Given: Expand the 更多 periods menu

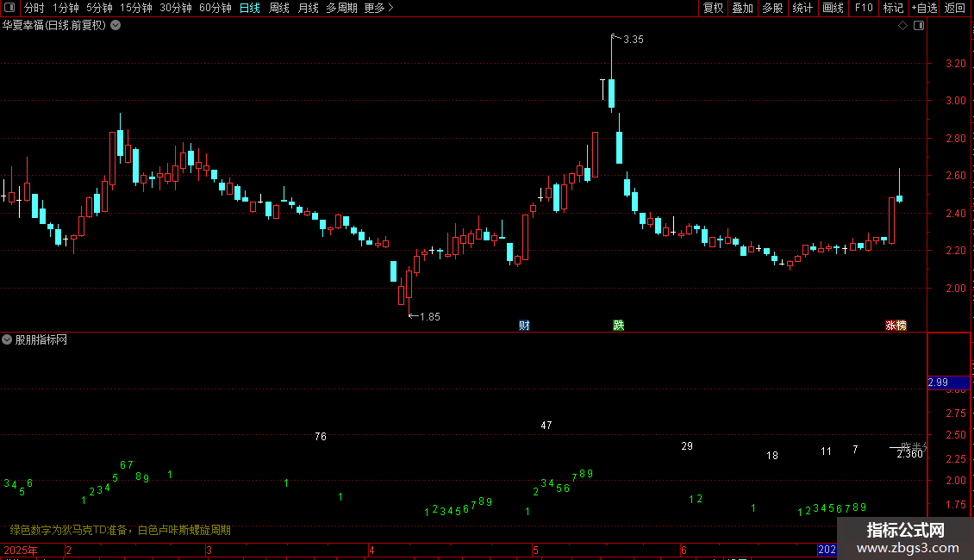Looking at the screenshot, I should [379, 8].
